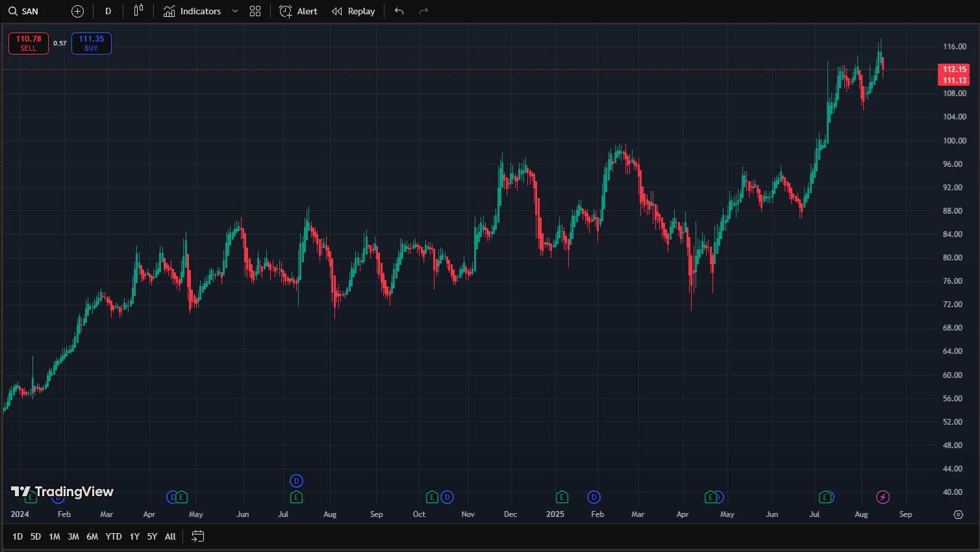
Task: Select the 1M date range
Action: [x=55, y=536]
